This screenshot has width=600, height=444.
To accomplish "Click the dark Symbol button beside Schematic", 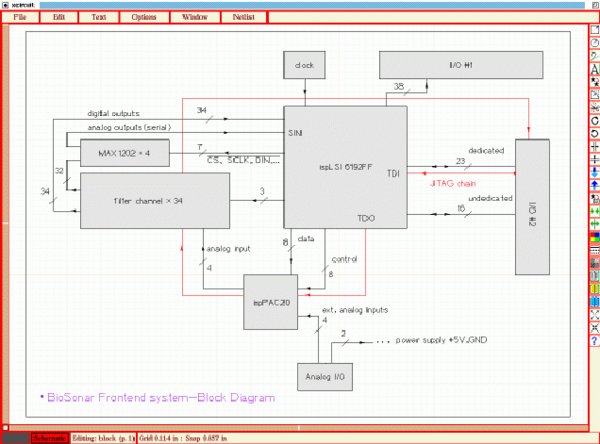I will [x=15, y=438].
